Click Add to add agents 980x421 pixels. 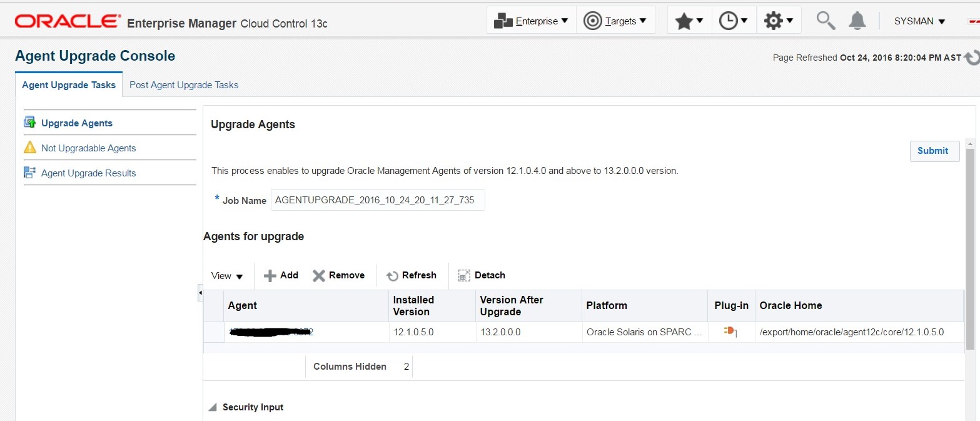coord(281,275)
